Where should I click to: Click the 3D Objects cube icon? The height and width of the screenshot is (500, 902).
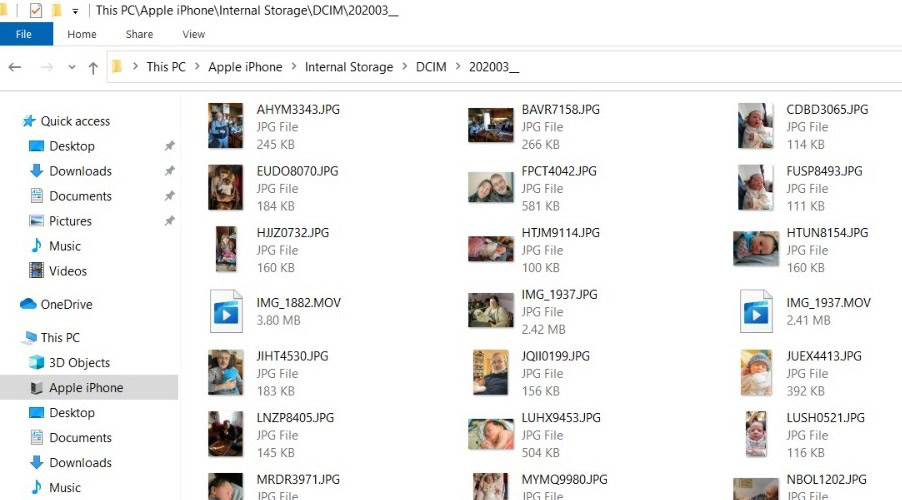36,362
